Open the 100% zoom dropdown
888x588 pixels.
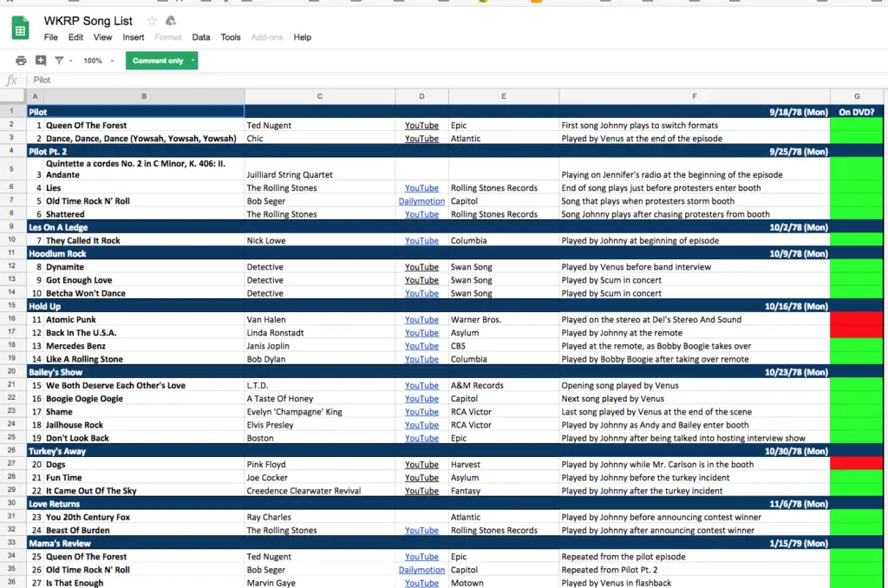(99, 61)
